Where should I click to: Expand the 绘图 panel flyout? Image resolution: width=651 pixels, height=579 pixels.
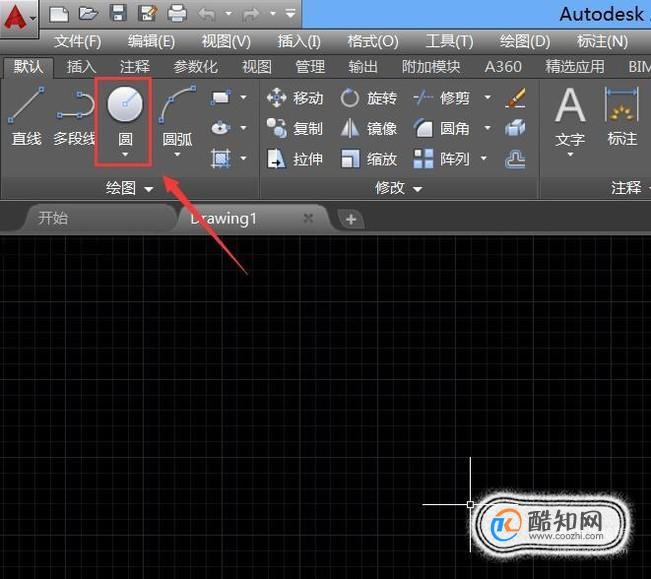pos(129,188)
